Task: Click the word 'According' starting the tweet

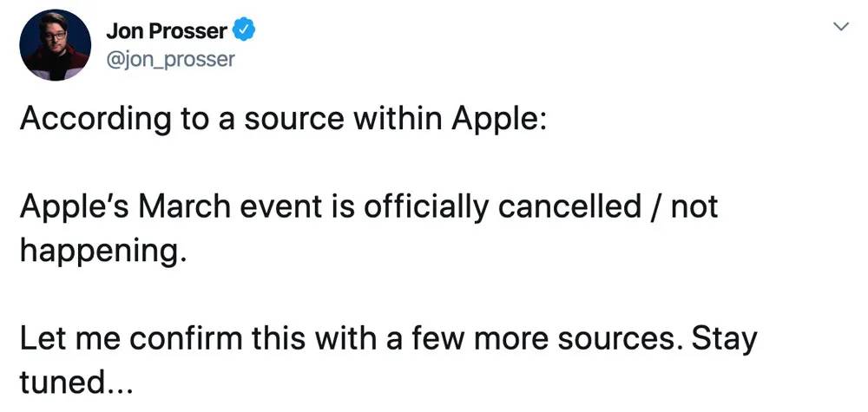Action: coord(95,120)
